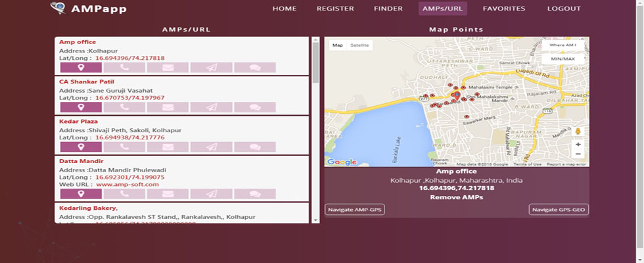The image size is (644, 263).
Task: Click the paper plane icon for Kedar Plaza
Action: (x=212, y=147)
